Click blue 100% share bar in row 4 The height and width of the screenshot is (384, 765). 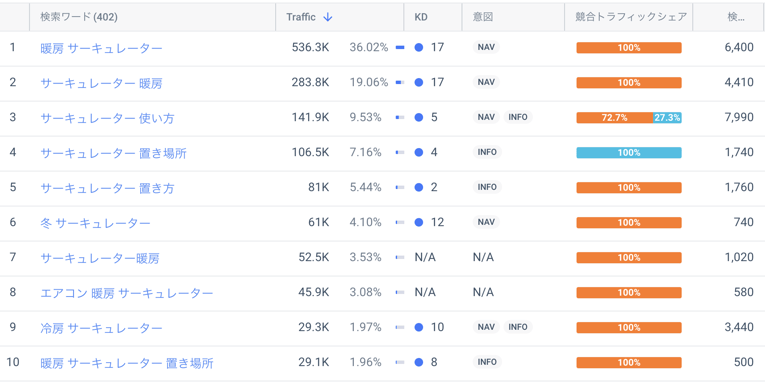[x=629, y=153]
